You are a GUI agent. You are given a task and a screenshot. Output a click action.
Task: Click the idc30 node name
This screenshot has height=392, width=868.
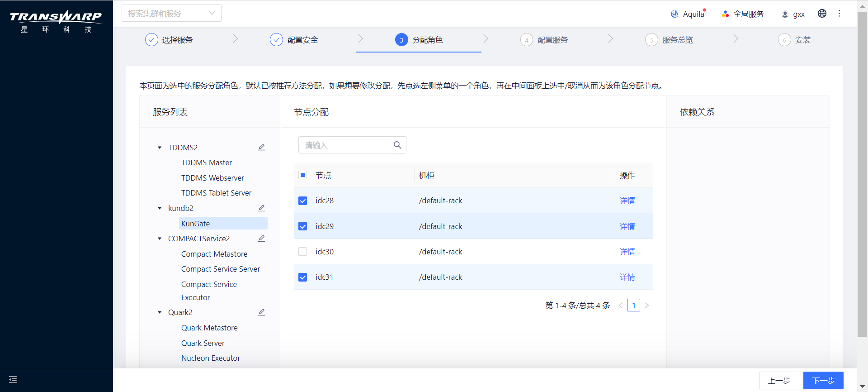[x=325, y=252]
